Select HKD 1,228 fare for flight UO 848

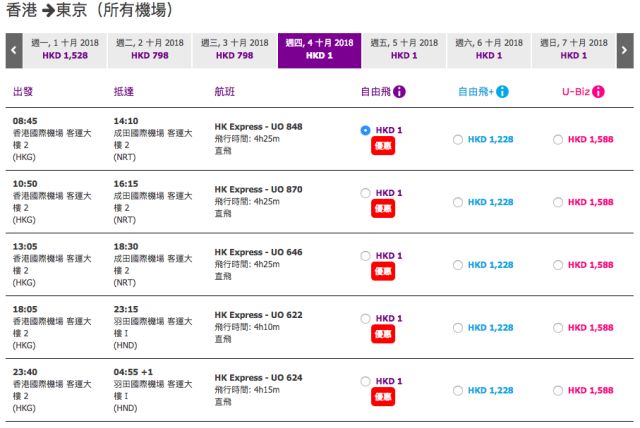[x=458, y=140]
